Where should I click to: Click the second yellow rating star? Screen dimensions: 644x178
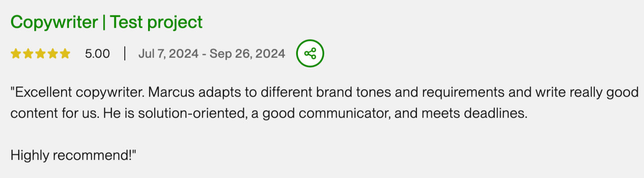coord(28,54)
